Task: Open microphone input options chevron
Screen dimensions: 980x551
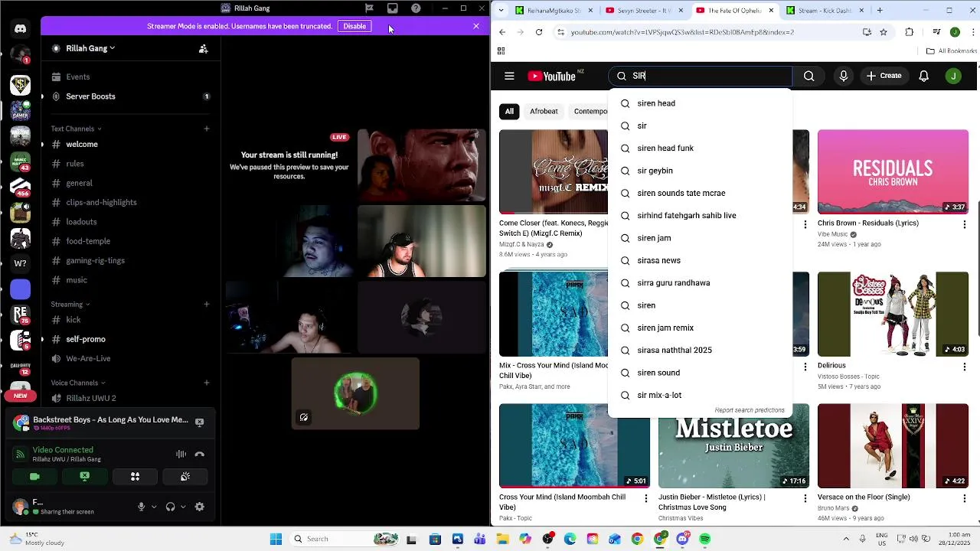Action: coord(154,507)
